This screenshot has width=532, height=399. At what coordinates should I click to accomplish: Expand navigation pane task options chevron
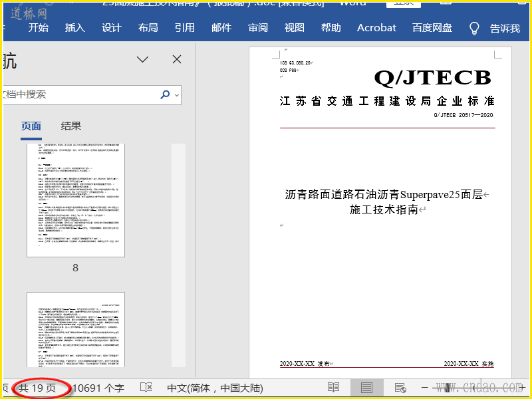click(142, 60)
